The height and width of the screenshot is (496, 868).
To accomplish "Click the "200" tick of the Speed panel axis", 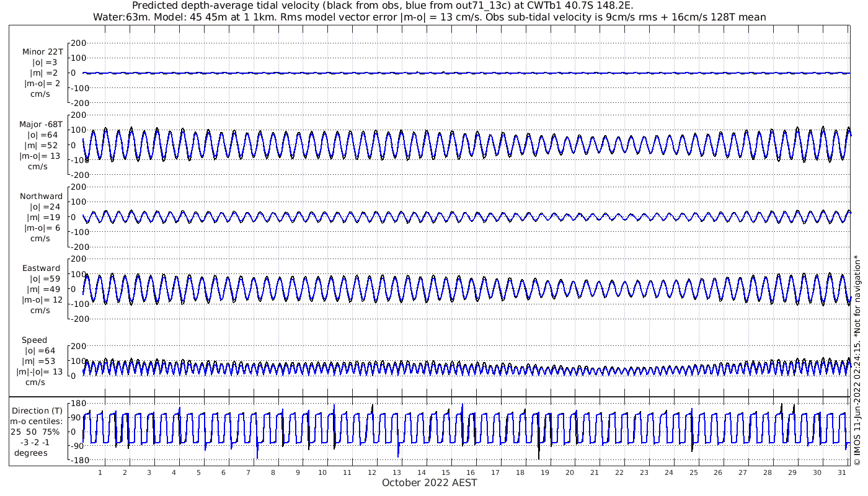I will click(x=77, y=346).
